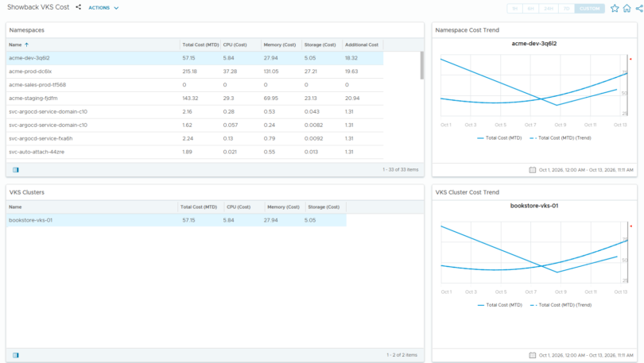The width and height of the screenshot is (644, 363).
Task: Sort VKS Clusters by CPU (Cost)
Action: pyautogui.click(x=239, y=207)
